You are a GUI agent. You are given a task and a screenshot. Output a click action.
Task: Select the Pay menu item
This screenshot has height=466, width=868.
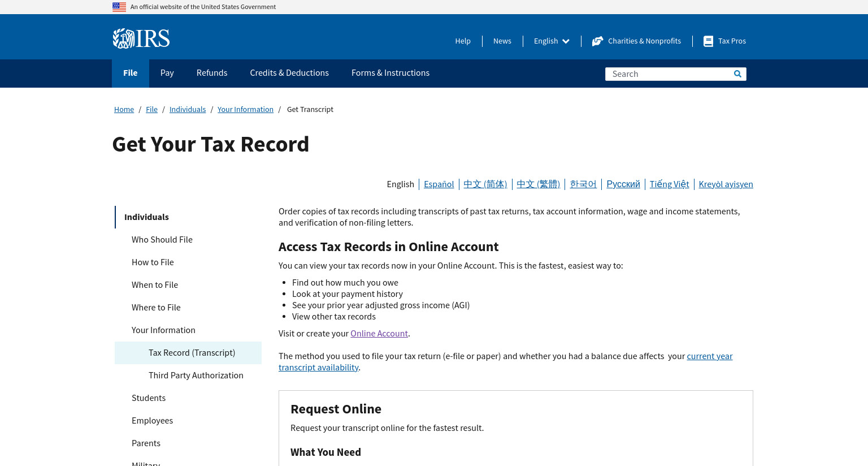(x=167, y=73)
